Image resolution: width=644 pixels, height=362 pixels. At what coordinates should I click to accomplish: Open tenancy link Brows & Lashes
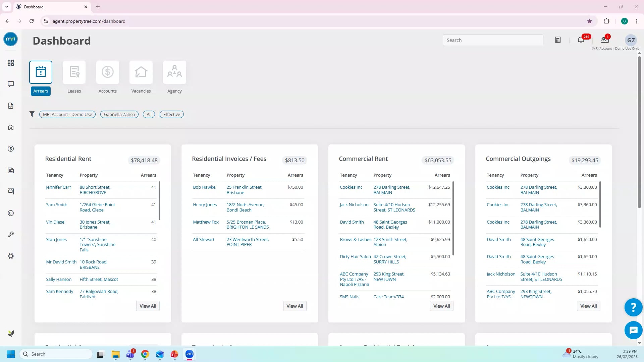356,239
